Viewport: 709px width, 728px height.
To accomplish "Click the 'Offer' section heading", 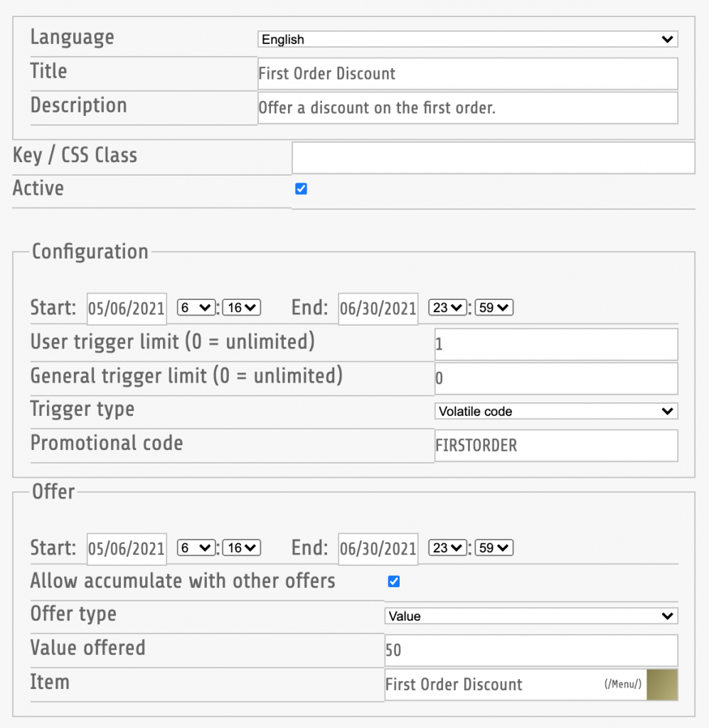I will 53,492.
